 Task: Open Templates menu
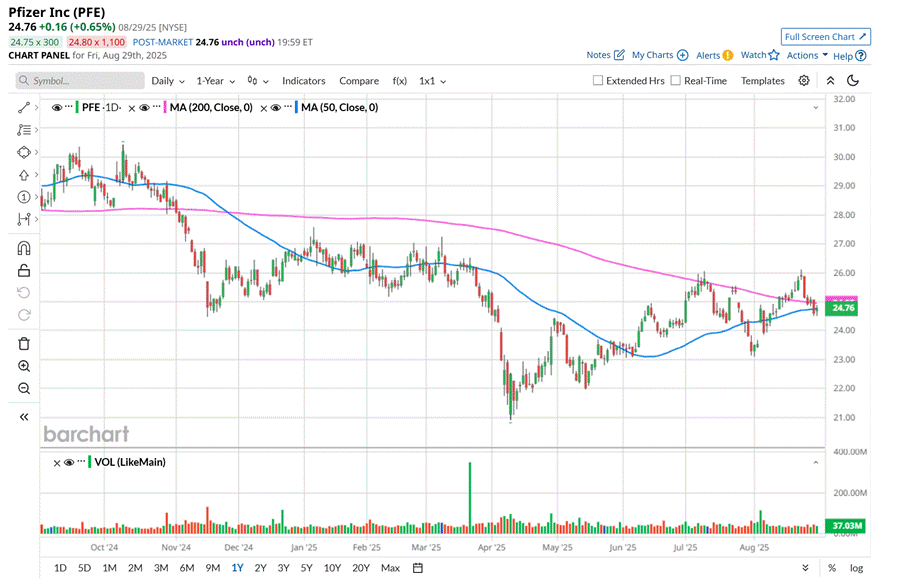[x=762, y=81]
